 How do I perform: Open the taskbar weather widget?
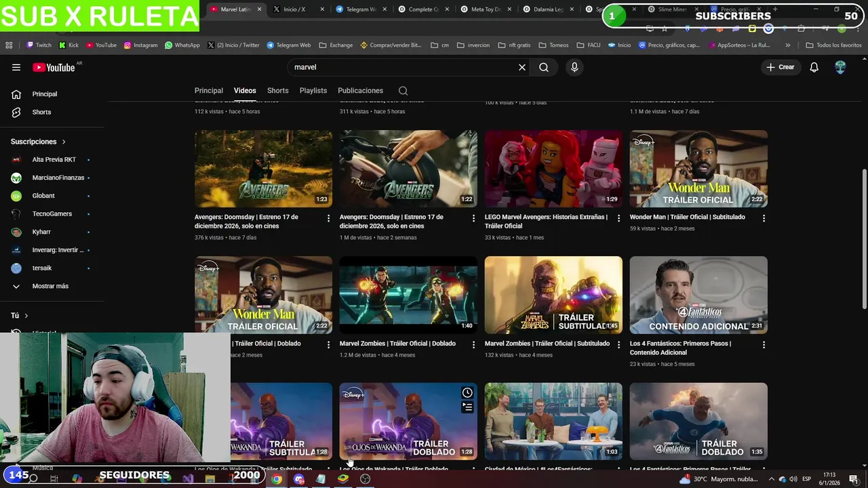tap(717, 479)
